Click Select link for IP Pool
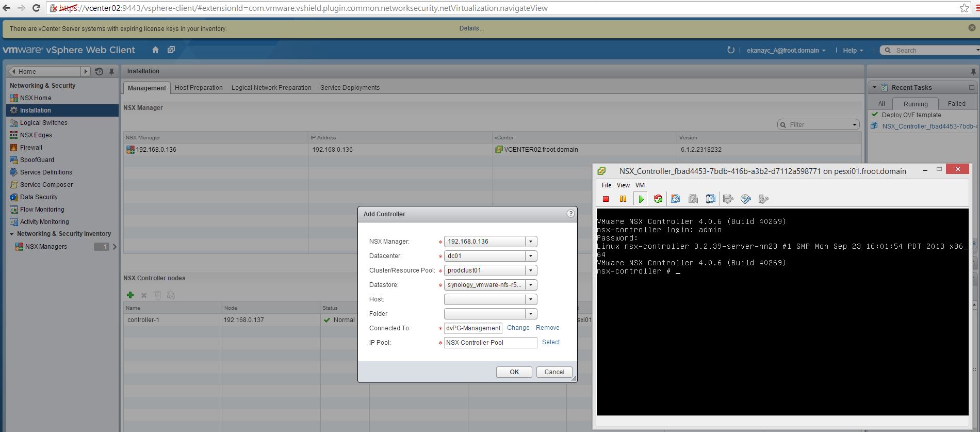Viewport: 980px width, 432px height. pyautogui.click(x=551, y=342)
